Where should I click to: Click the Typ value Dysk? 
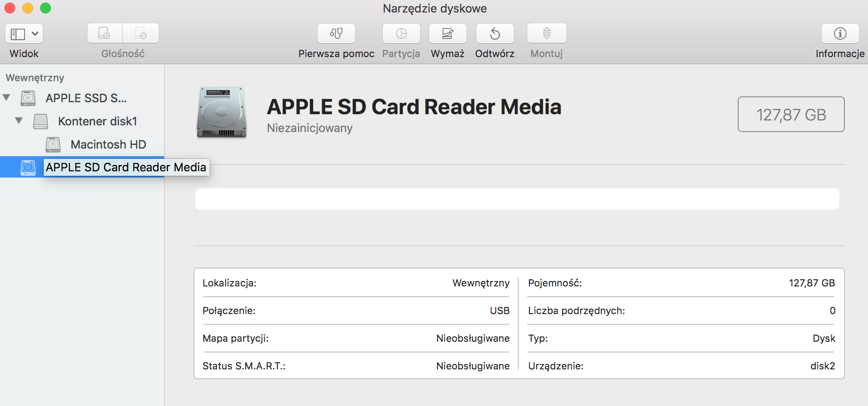[824, 338]
